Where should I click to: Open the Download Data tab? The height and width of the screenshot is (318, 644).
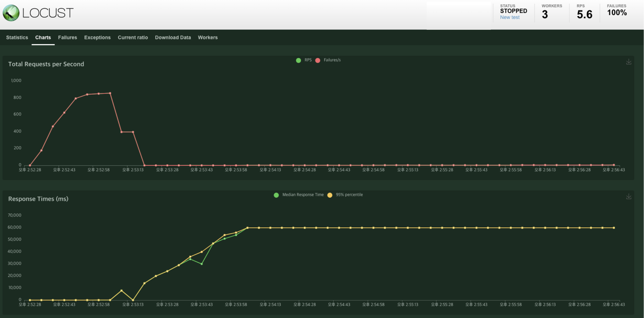pyautogui.click(x=173, y=38)
